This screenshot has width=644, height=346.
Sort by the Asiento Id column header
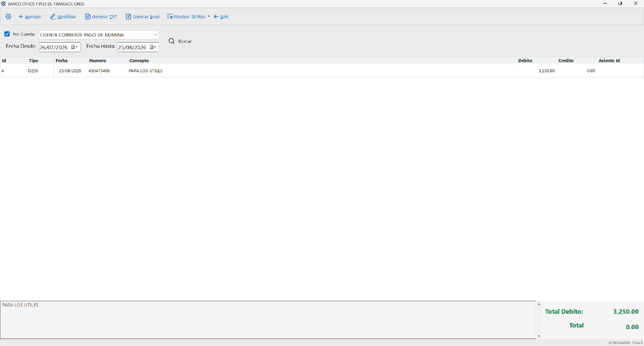[620, 60]
